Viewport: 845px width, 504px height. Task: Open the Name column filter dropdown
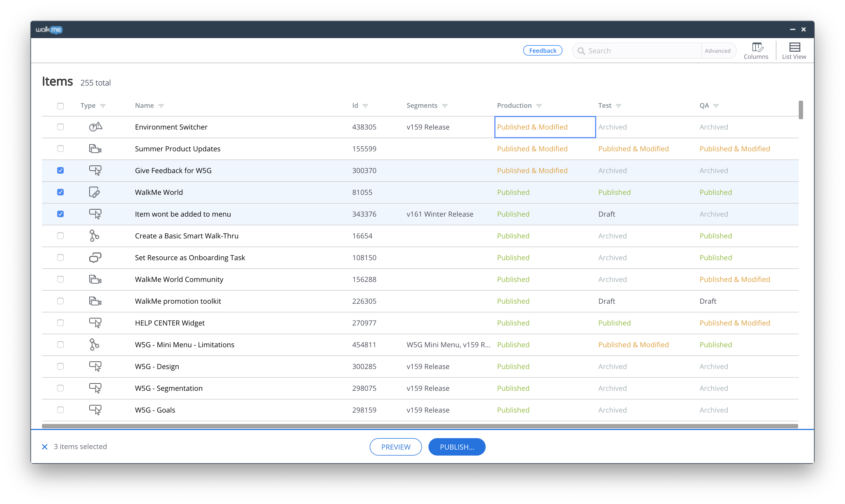[x=161, y=106]
